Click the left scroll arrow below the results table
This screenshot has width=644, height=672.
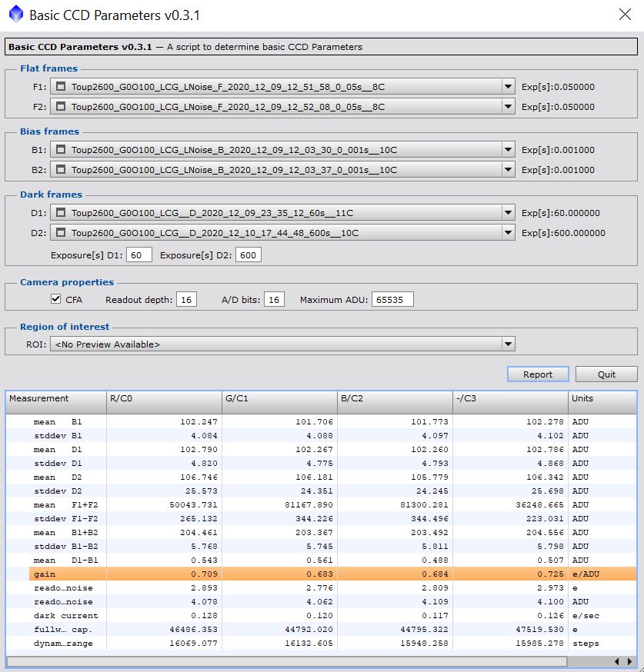click(x=616, y=661)
